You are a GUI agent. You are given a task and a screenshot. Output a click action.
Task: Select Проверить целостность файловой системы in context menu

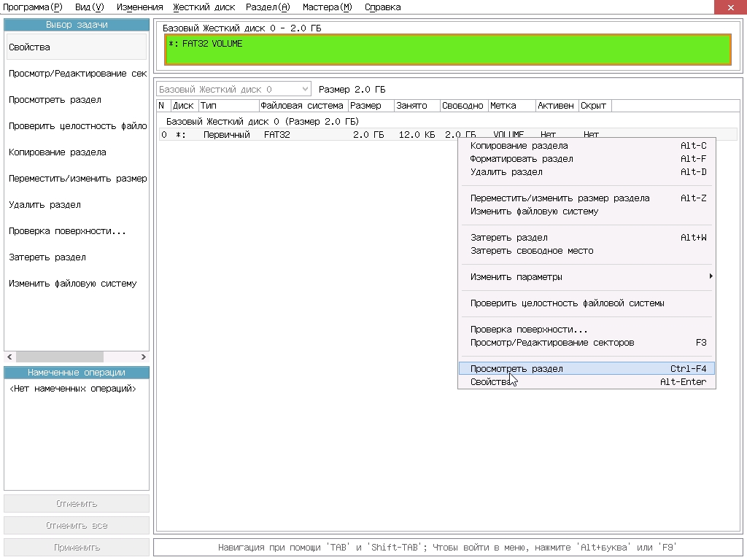567,303
